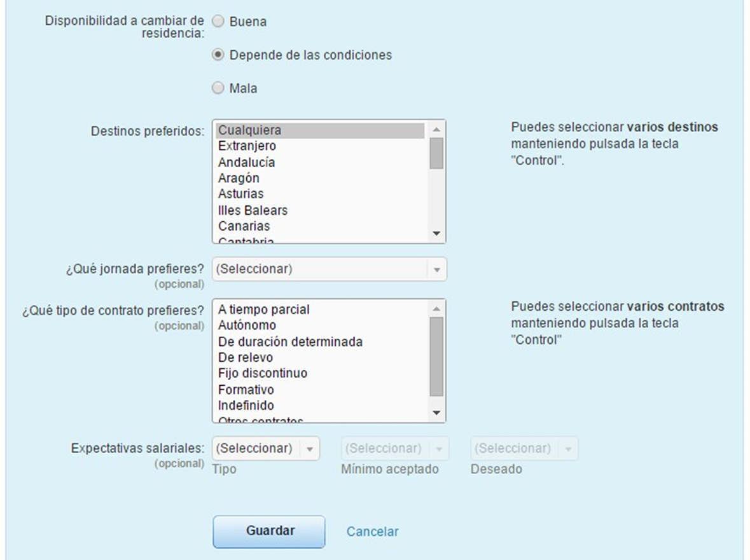This screenshot has height=560, width=750.
Task: Open the Deseado salary dropdown
Action: tap(524, 449)
